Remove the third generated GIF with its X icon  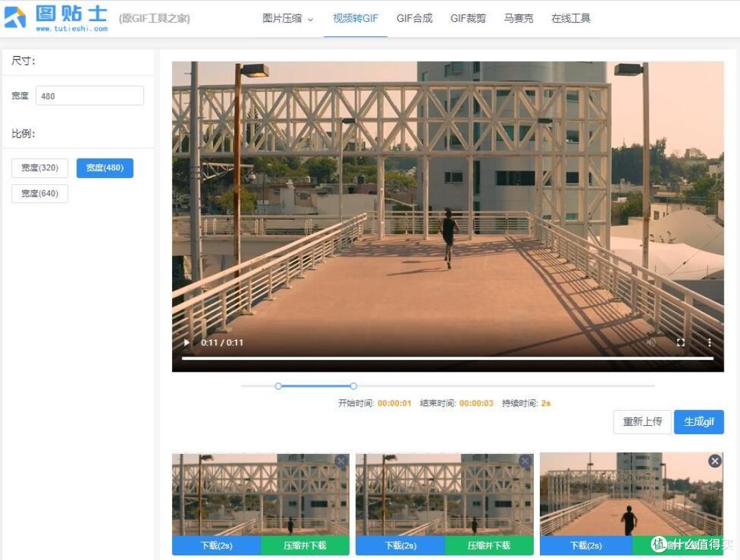coord(715,461)
